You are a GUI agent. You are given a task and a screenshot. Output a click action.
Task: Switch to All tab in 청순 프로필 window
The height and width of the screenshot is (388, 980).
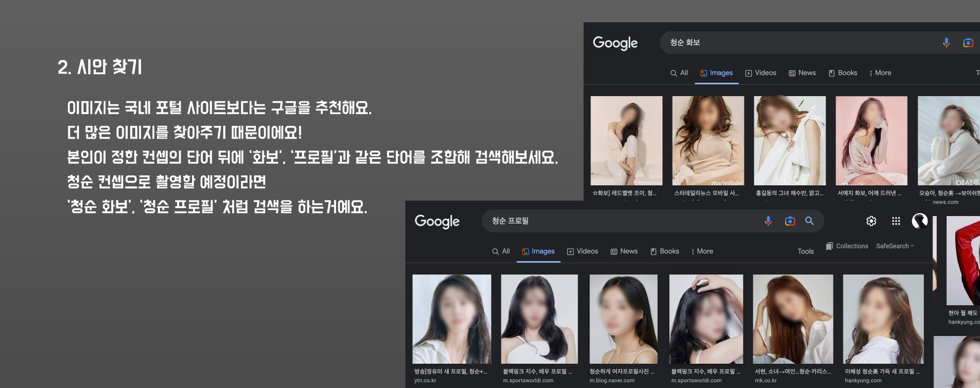[501, 252]
